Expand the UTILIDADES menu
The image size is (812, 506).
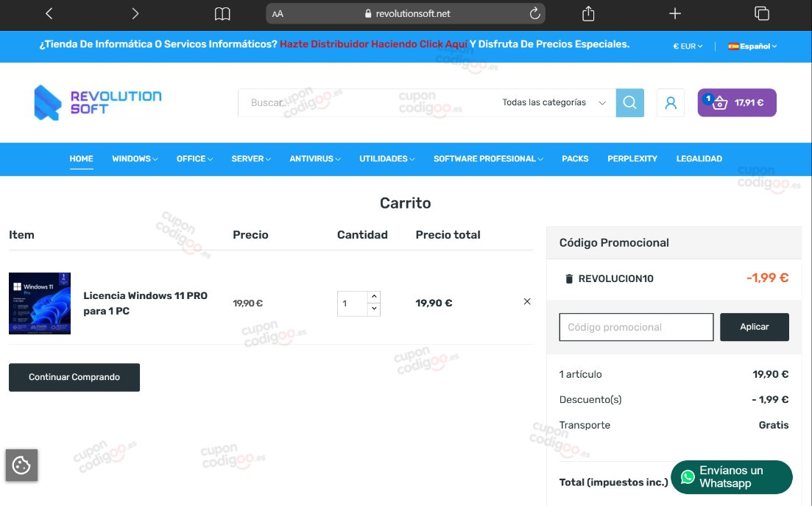tap(386, 159)
